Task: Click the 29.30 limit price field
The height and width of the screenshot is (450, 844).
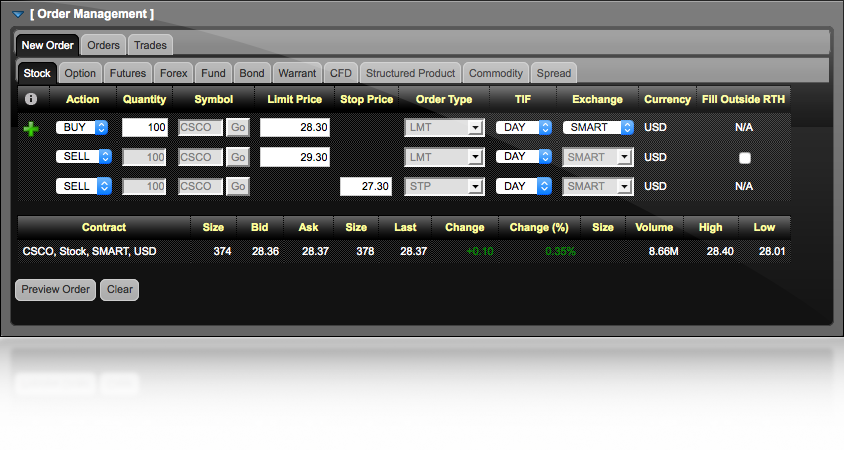Action: 295,157
